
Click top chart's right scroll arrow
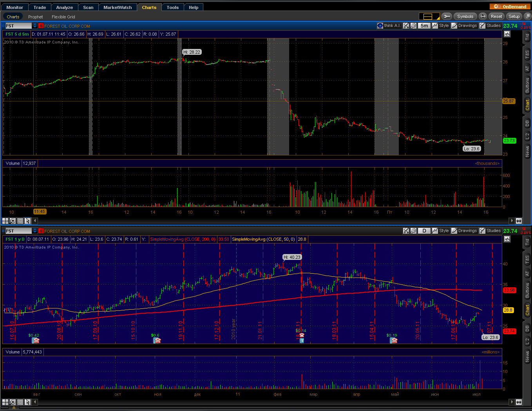[512, 221]
